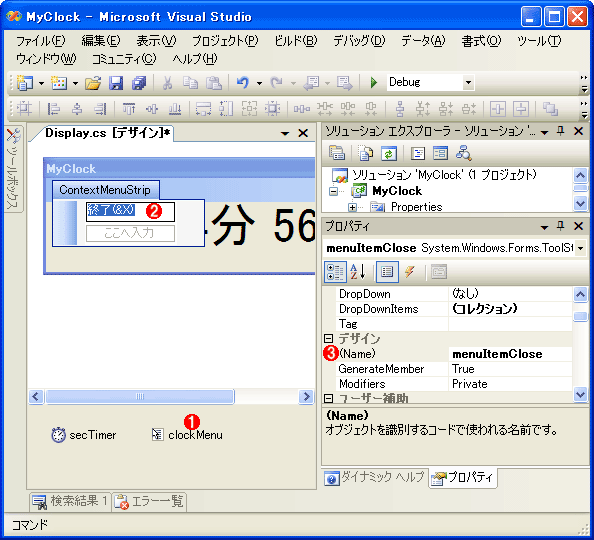The height and width of the screenshot is (540, 594).
Task: Open the ビルド(B) menu
Action: coord(296,41)
